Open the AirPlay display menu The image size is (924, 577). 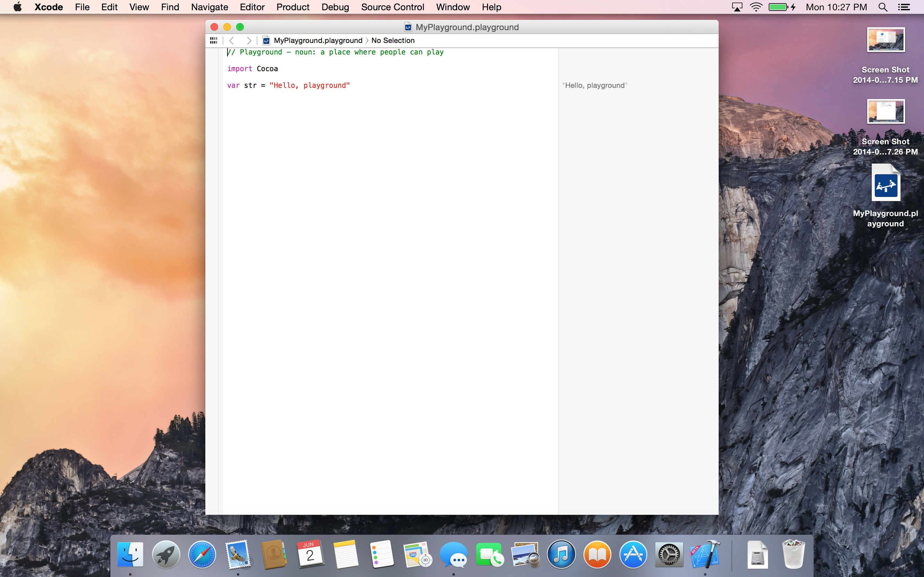pos(737,7)
